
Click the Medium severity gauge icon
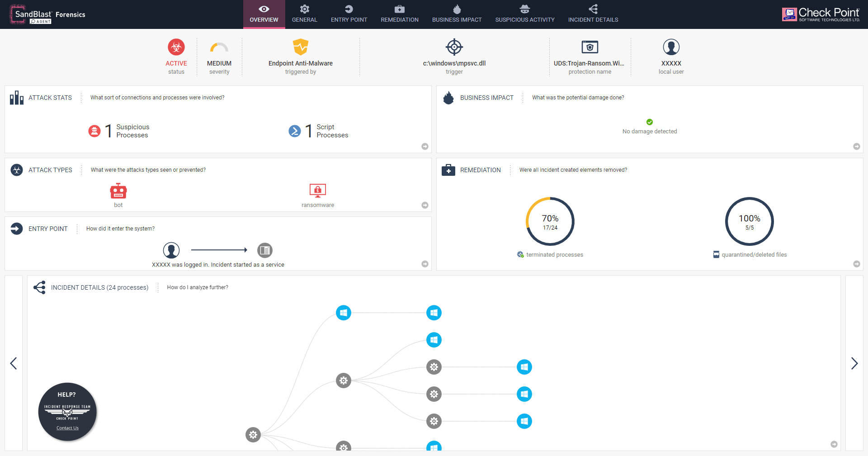pyautogui.click(x=219, y=47)
